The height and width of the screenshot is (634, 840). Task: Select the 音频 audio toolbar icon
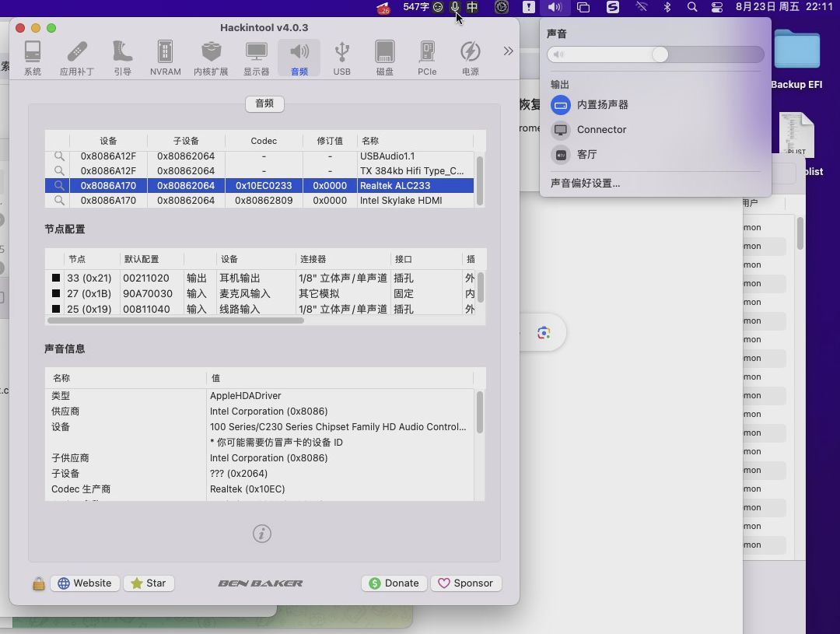click(299, 58)
